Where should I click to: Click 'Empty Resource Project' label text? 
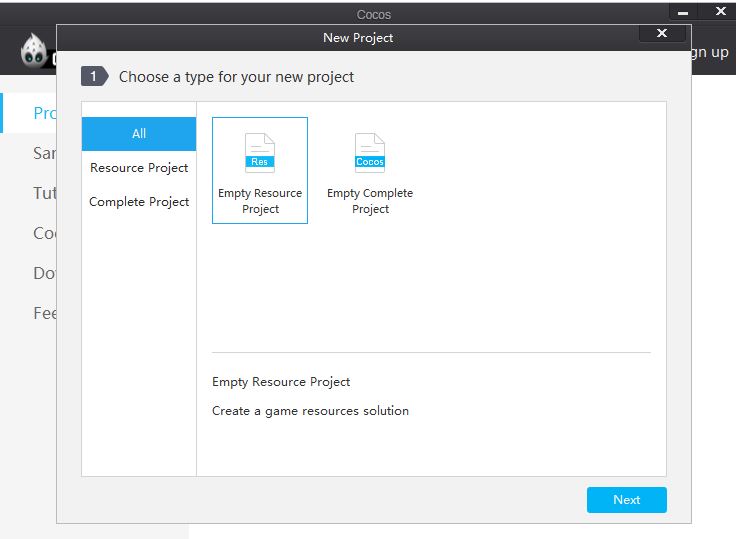tap(260, 201)
